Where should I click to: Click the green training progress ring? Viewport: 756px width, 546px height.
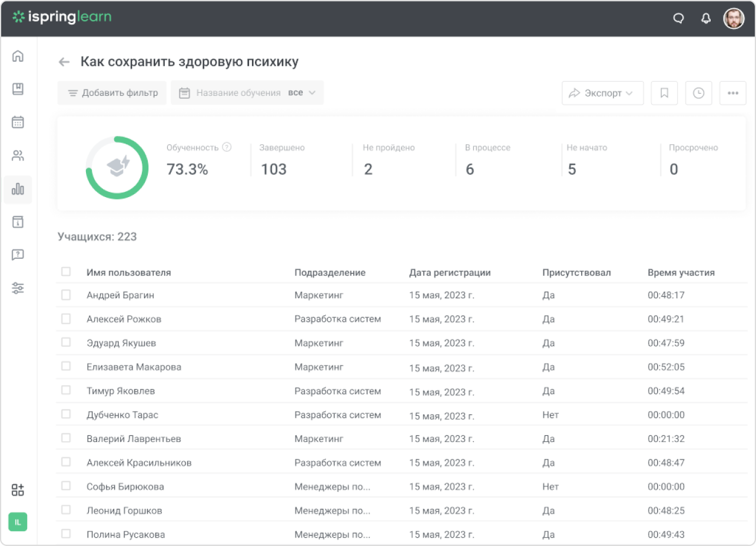[x=117, y=168]
